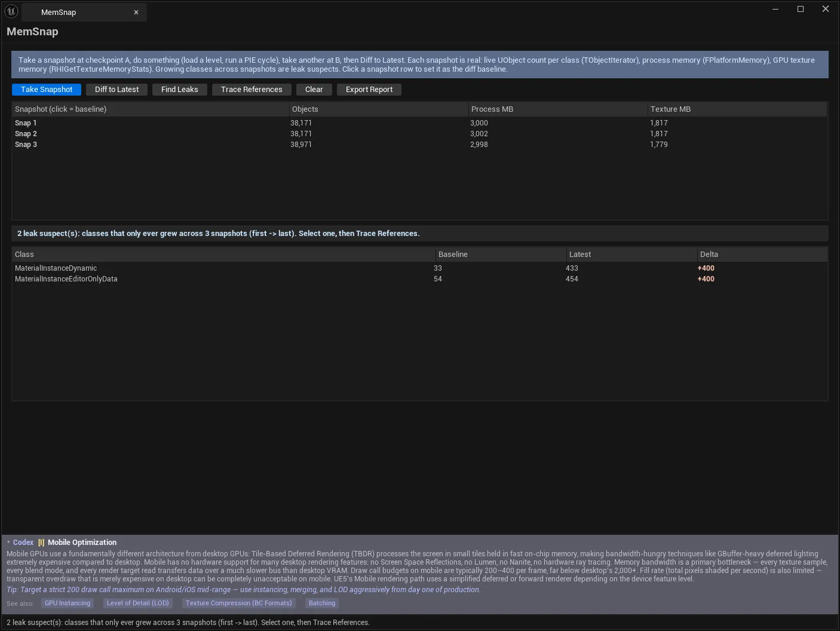Clear all snapshots
This screenshot has width=840, height=631.
click(314, 90)
